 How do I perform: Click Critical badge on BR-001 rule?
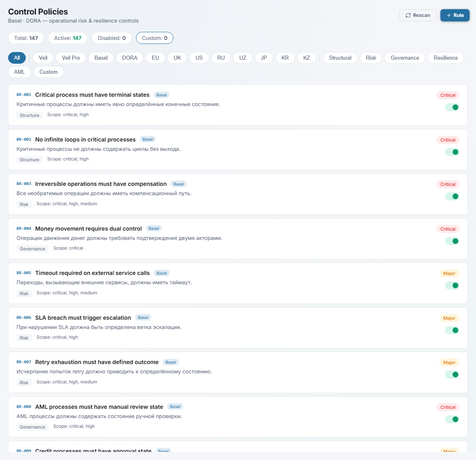tap(448, 95)
